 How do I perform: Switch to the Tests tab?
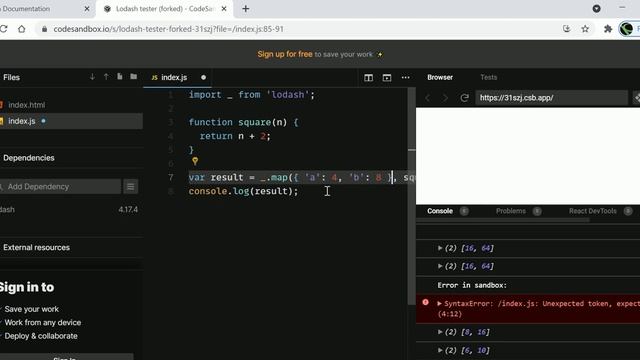pos(489,77)
